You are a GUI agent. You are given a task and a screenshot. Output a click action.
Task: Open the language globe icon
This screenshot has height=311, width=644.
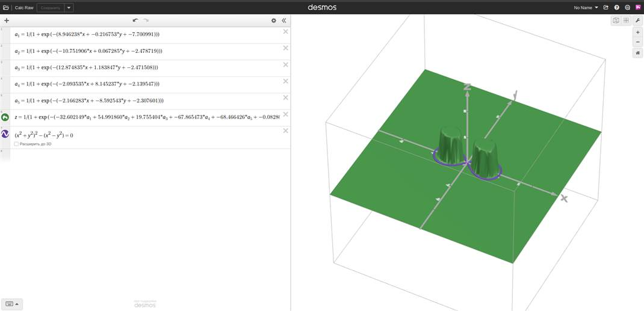click(627, 7)
